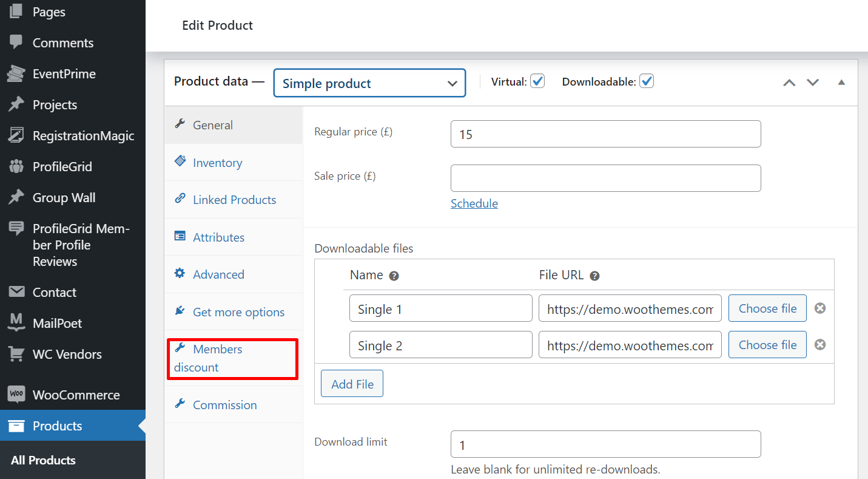Image resolution: width=868 pixels, height=479 pixels.
Task: Click help icon beside Name column
Action: [394, 276]
